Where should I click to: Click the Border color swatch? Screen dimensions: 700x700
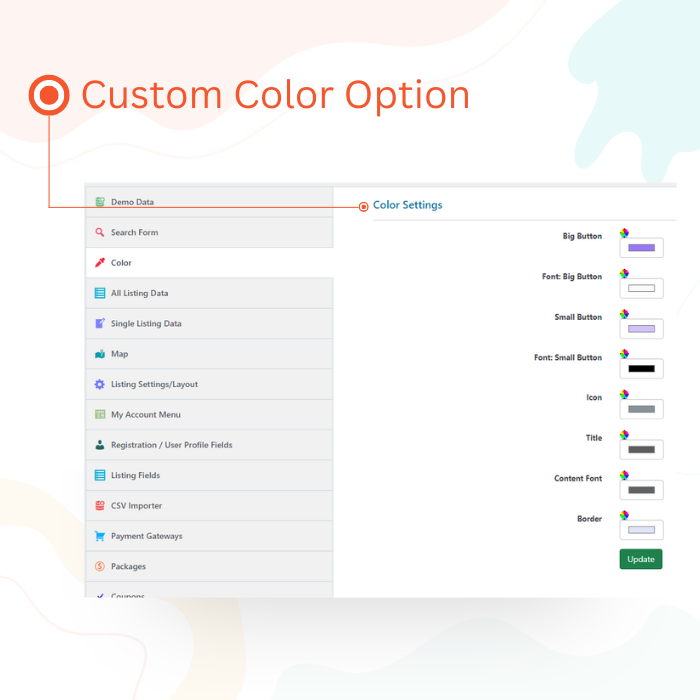point(641,530)
